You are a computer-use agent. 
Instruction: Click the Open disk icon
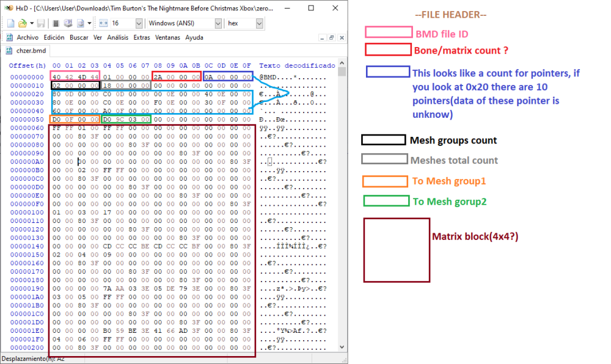coord(68,23)
